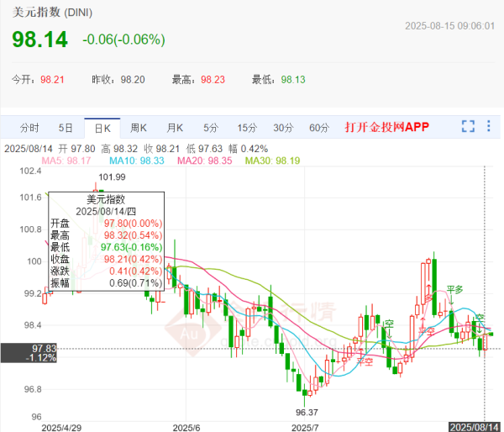504x432 pixels.
Task: Click the tooltip 最低 value 97.63(-0.16%)
Action: tap(132, 247)
